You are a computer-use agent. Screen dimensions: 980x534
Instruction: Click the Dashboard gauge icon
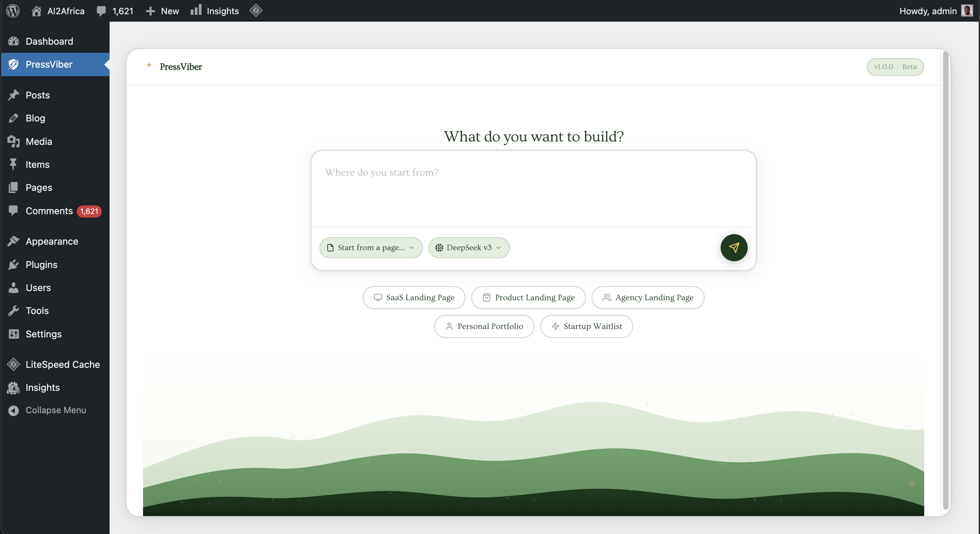tap(13, 41)
